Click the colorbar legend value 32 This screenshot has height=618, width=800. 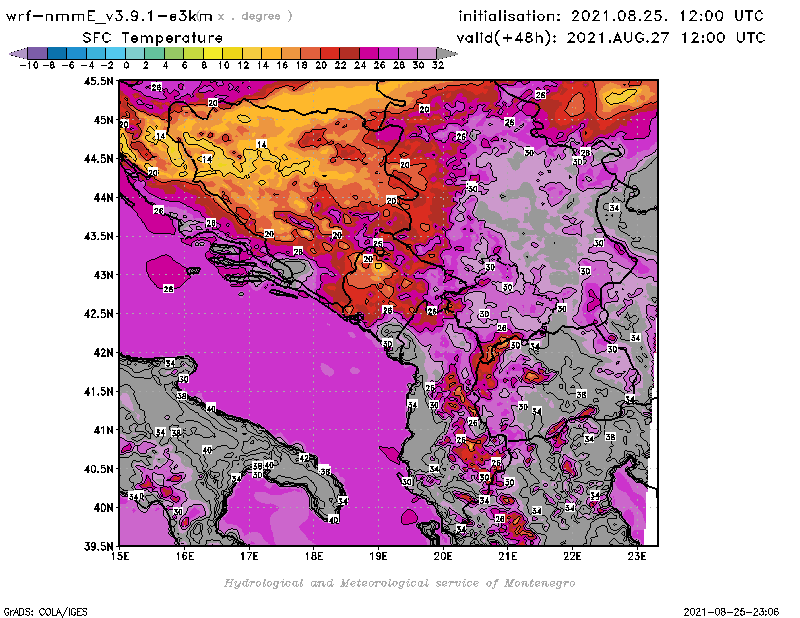438,65
